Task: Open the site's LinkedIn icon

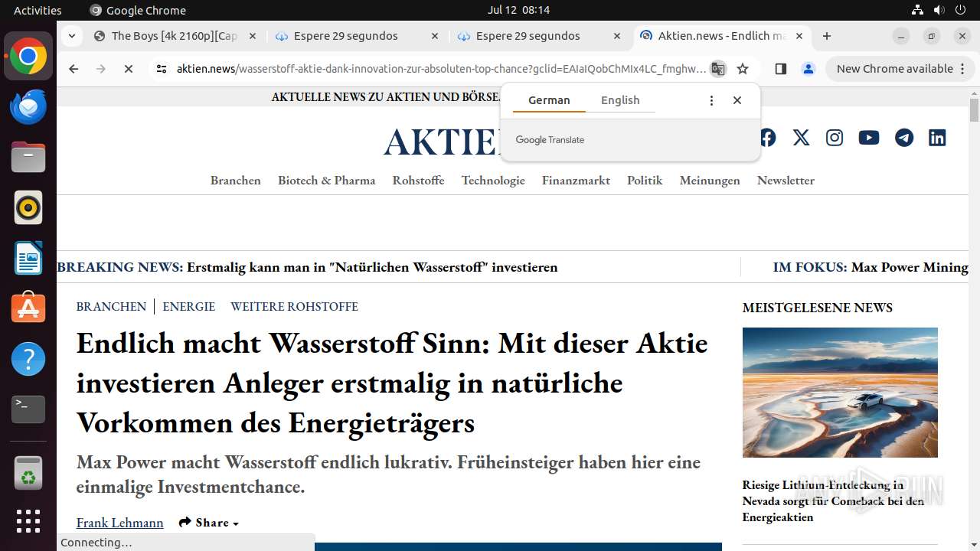Action: coord(937,138)
